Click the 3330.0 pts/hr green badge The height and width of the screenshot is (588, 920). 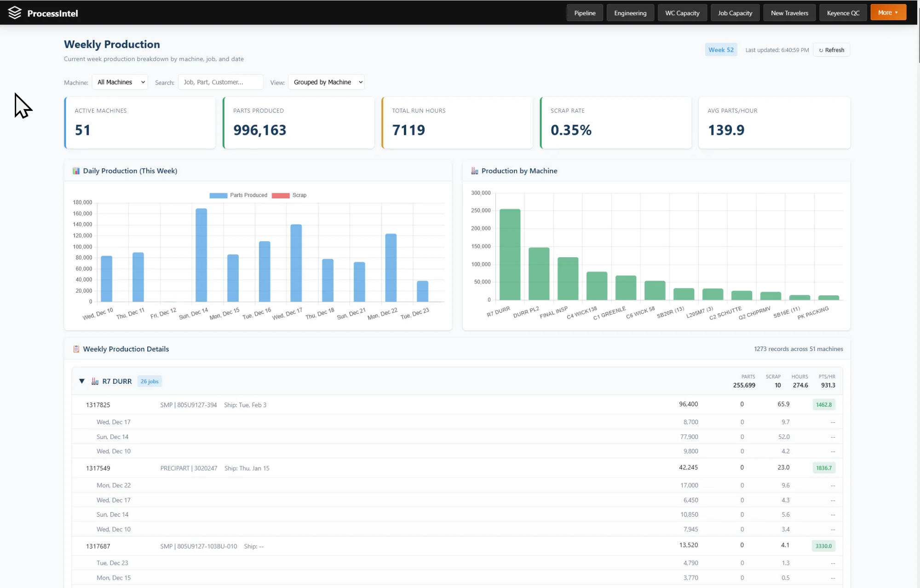(x=823, y=546)
